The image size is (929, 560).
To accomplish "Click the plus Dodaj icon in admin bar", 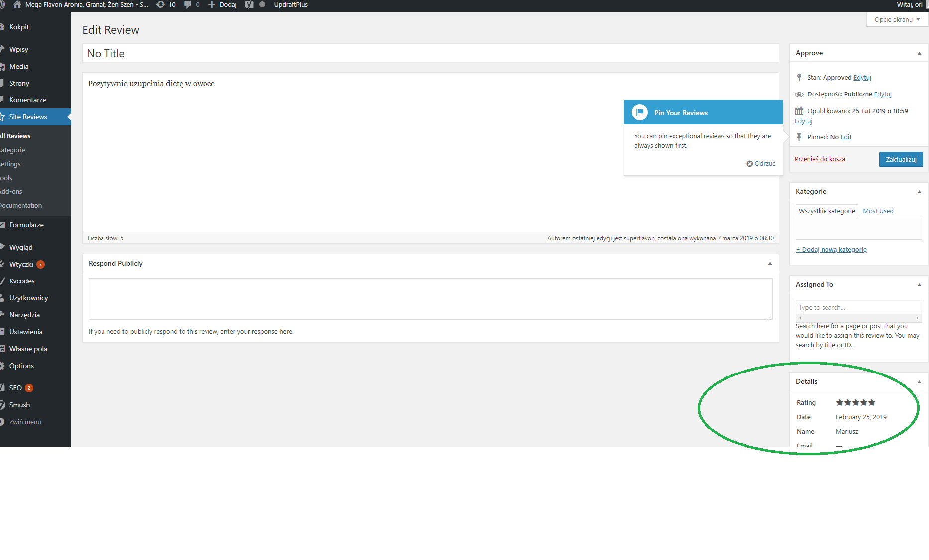I will click(x=212, y=4).
